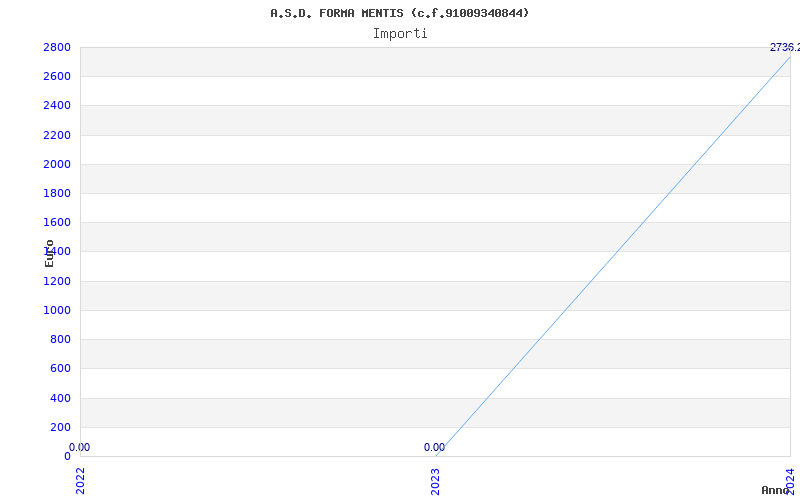Click the 2024 x-axis year label

[790, 481]
